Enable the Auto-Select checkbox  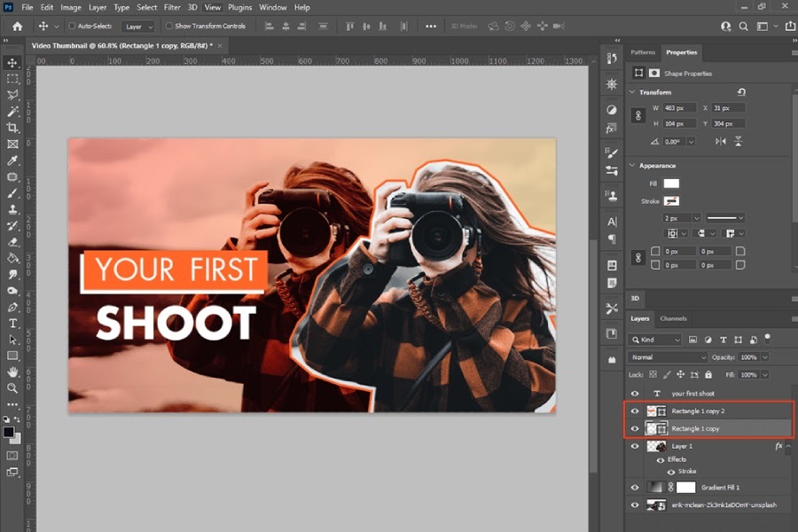pos(72,26)
